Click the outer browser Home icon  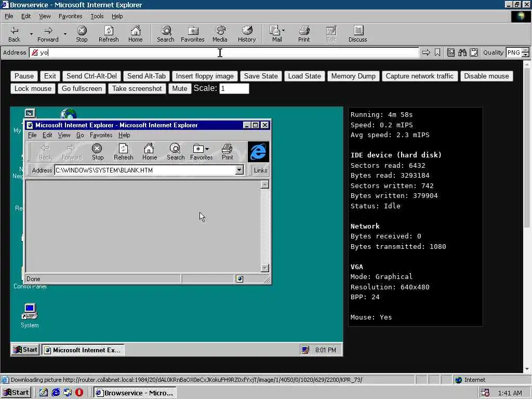(136, 34)
